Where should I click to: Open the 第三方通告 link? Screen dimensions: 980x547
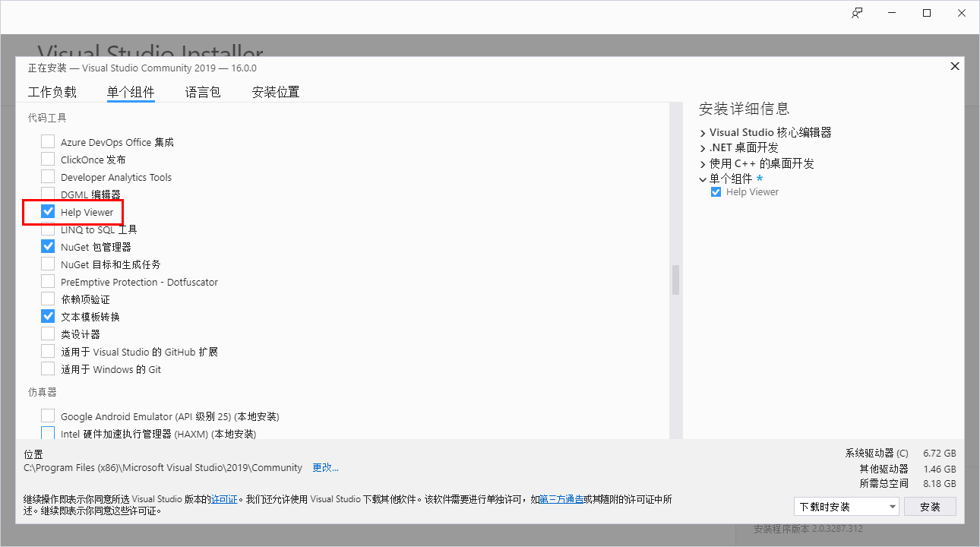561,499
